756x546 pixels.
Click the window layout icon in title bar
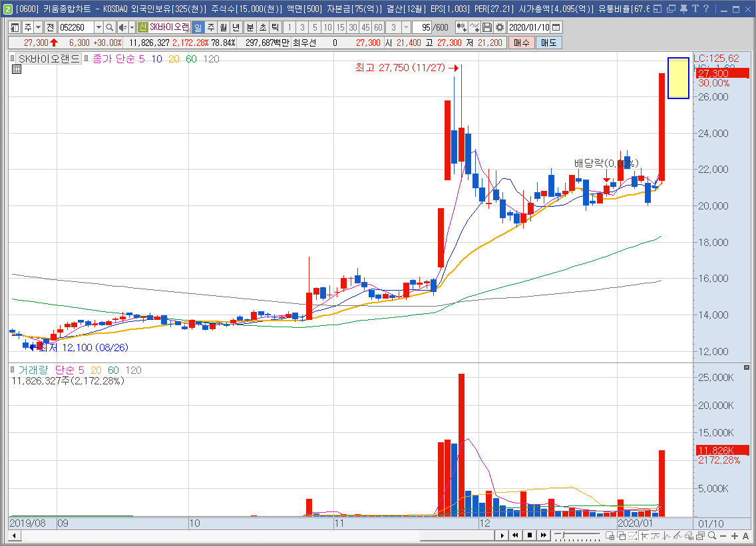click(x=658, y=9)
